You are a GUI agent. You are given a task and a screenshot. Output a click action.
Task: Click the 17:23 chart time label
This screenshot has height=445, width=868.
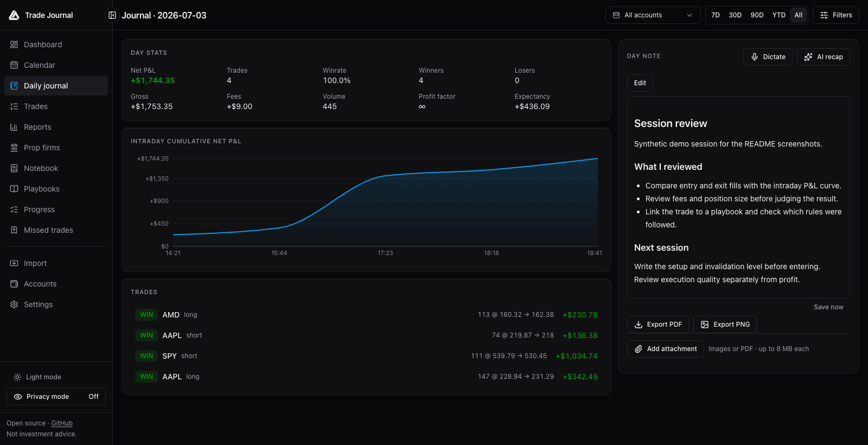tap(385, 253)
